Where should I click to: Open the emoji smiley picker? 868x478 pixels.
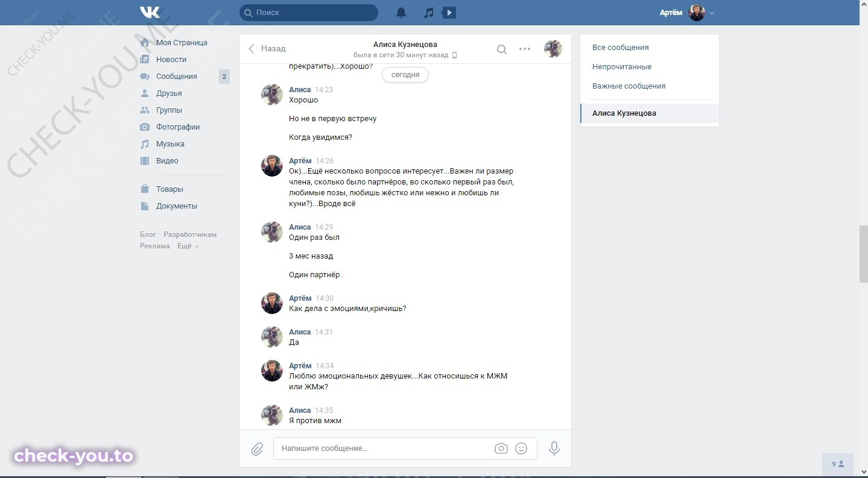click(522, 448)
